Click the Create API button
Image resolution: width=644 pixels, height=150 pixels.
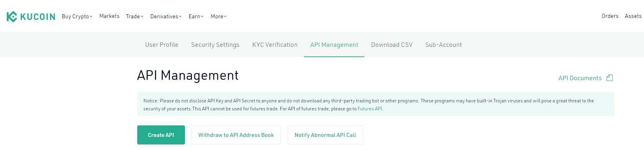pyautogui.click(x=161, y=135)
